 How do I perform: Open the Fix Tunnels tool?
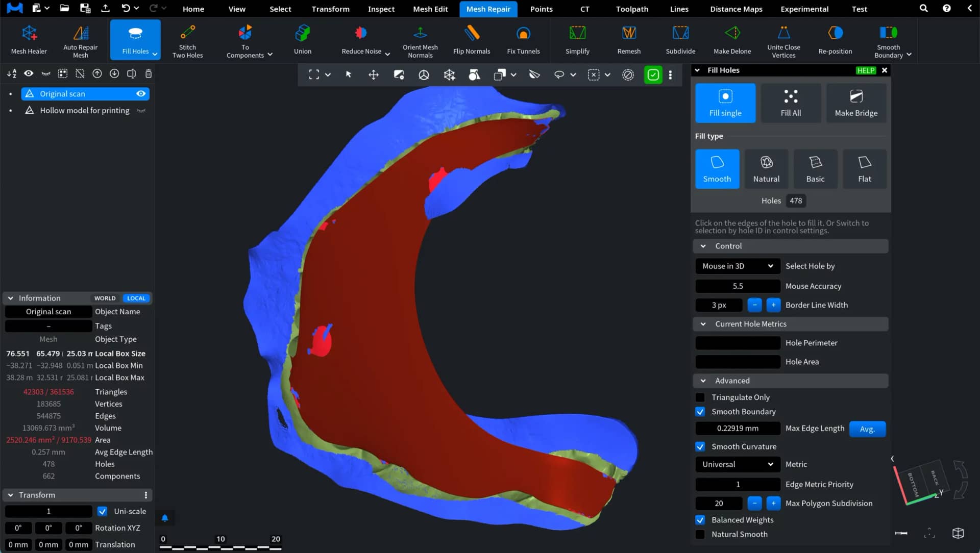(x=523, y=40)
